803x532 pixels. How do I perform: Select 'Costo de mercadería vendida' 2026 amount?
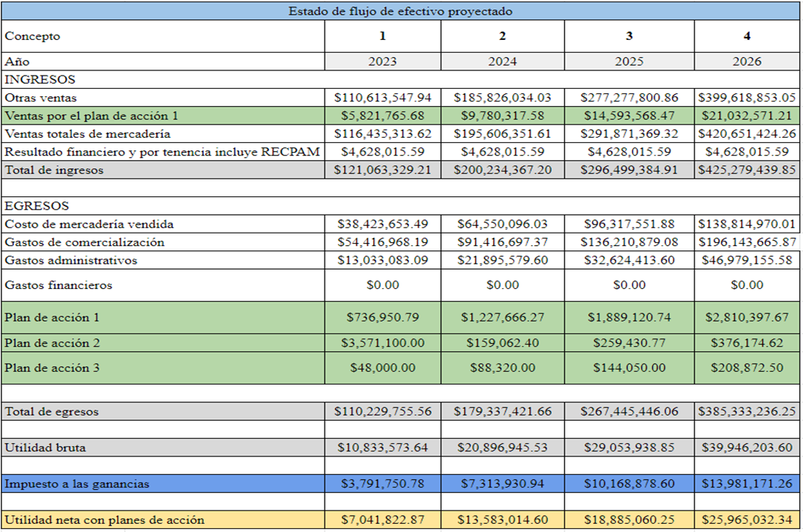747,224
